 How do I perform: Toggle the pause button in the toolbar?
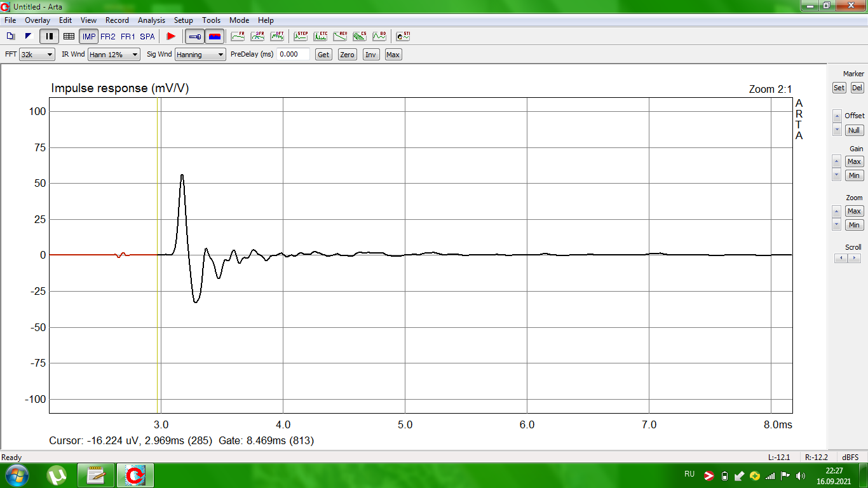click(49, 36)
